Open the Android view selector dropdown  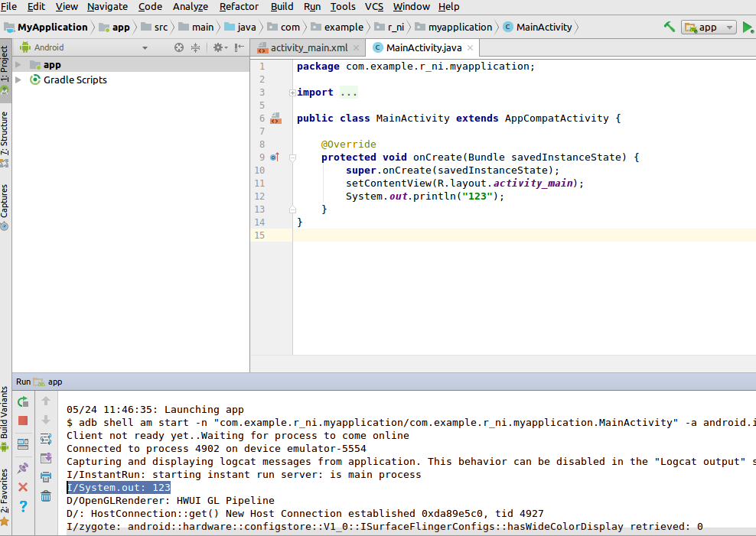tap(145, 47)
